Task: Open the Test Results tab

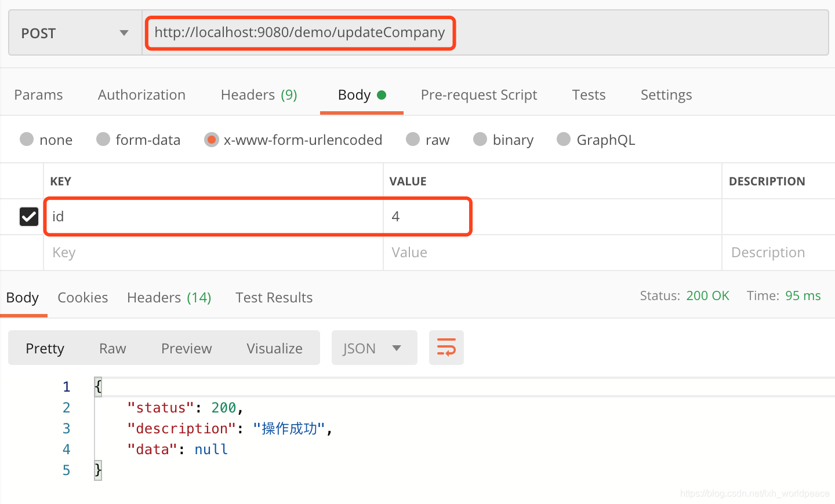Action: point(274,298)
